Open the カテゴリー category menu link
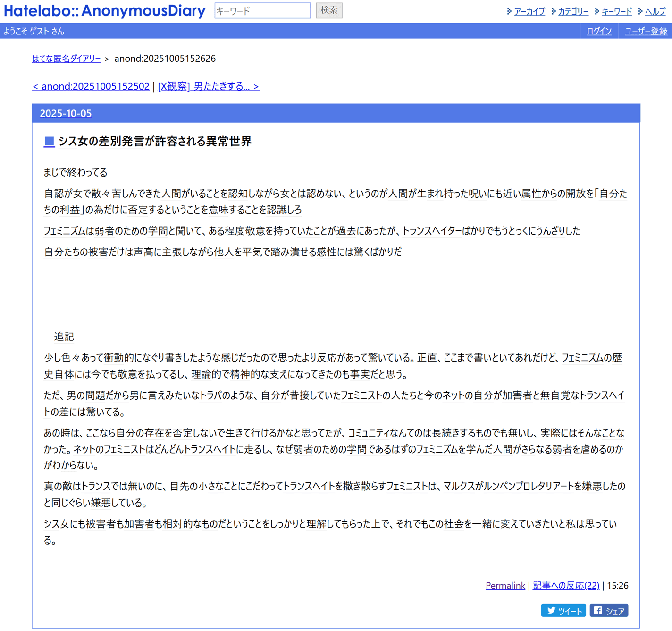672x631 pixels. [x=573, y=11]
